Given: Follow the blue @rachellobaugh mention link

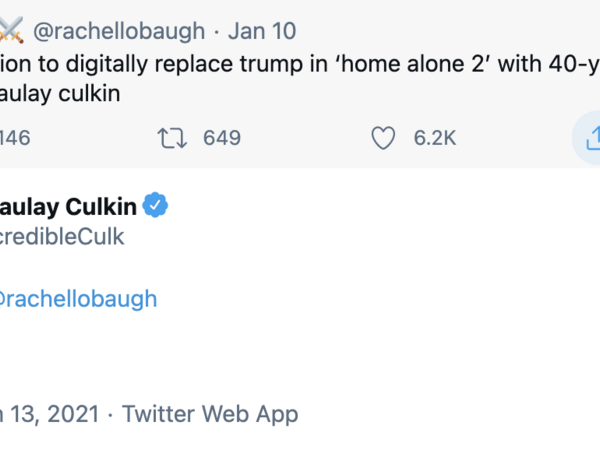Looking at the screenshot, I should tap(78, 298).
